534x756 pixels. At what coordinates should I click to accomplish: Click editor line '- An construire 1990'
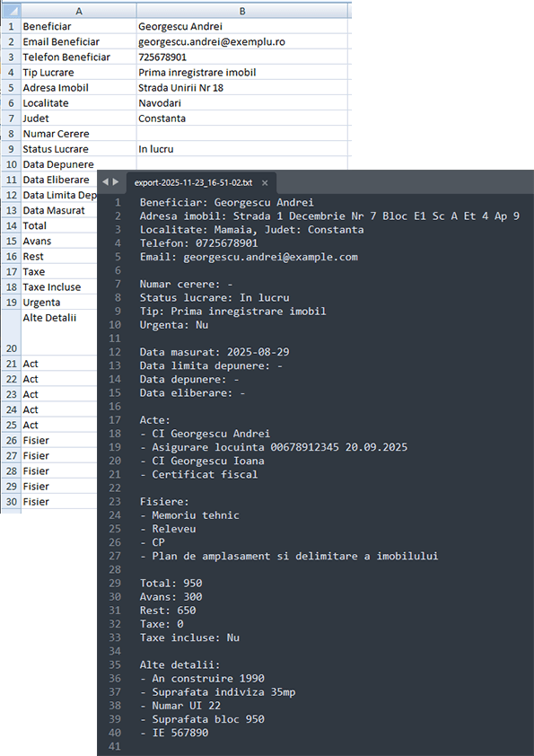202,678
